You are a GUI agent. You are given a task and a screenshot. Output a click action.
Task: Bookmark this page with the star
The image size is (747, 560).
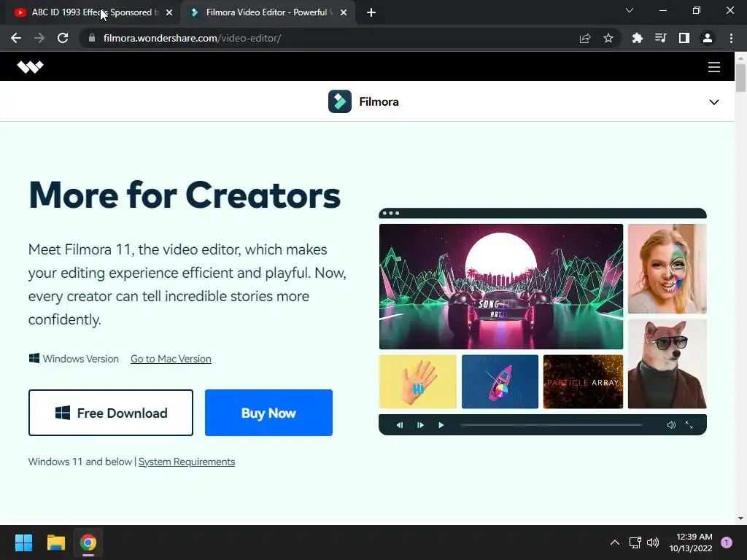tap(608, 38)
